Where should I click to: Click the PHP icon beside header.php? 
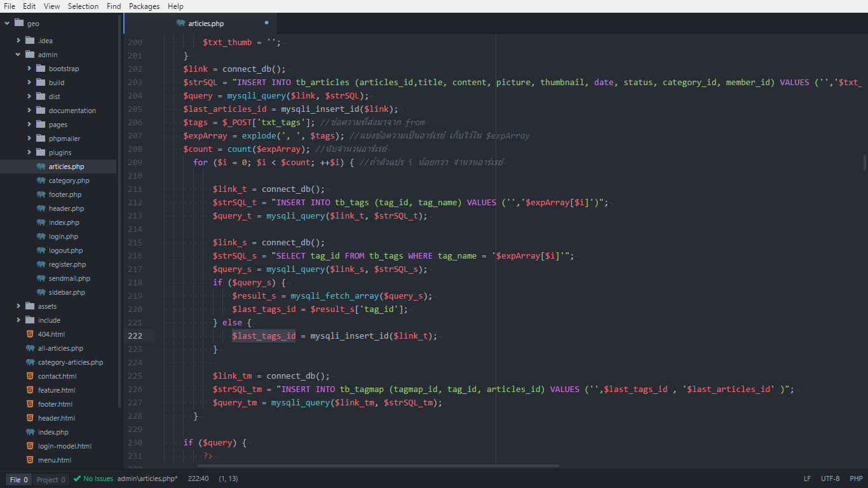(41, 208)
